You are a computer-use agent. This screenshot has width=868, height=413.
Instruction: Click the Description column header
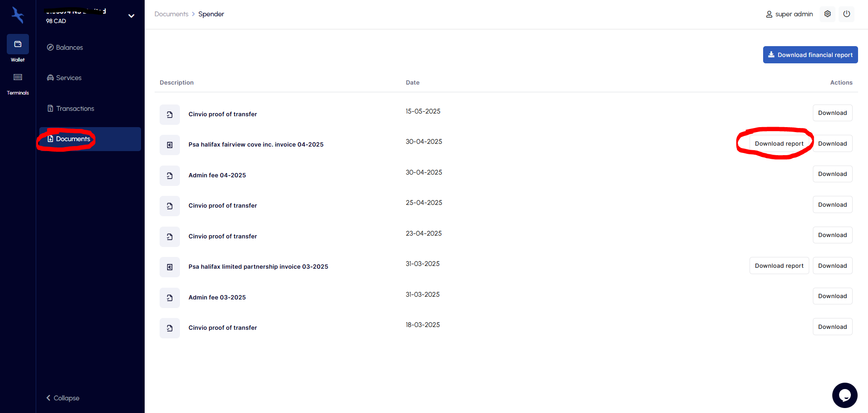click(x=177, y=82)
